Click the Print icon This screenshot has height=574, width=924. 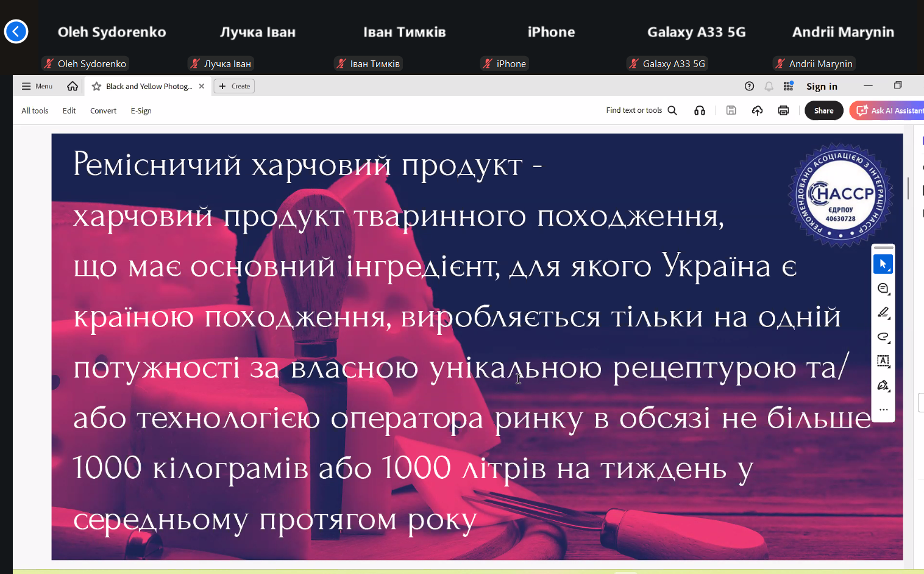pos(783,110)
